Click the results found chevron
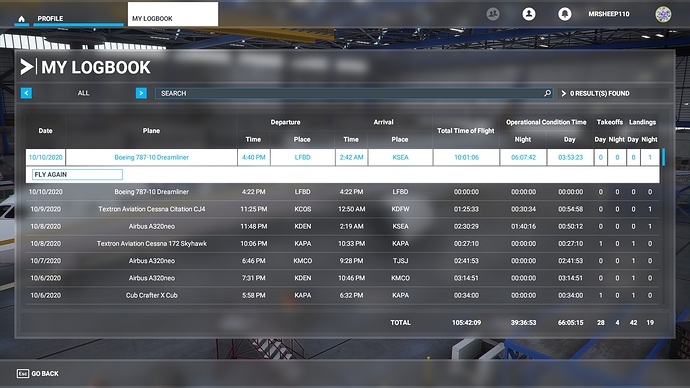 click(563, 93)
